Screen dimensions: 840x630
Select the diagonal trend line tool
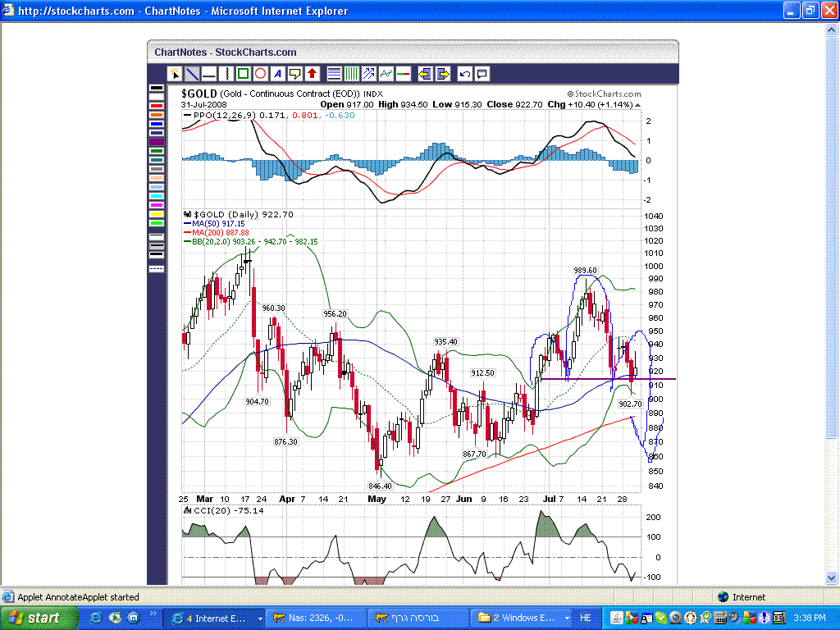click(x=192, y=74)
